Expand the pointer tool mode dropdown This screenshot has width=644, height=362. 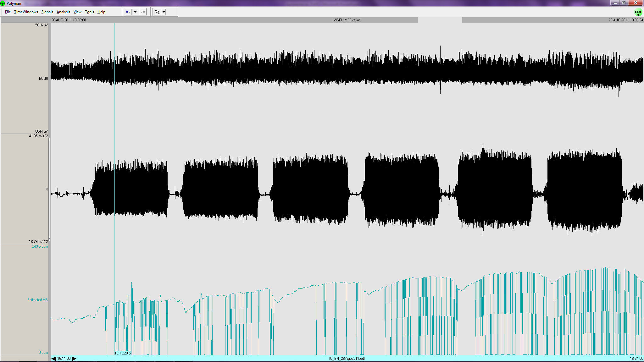(164, 12)
